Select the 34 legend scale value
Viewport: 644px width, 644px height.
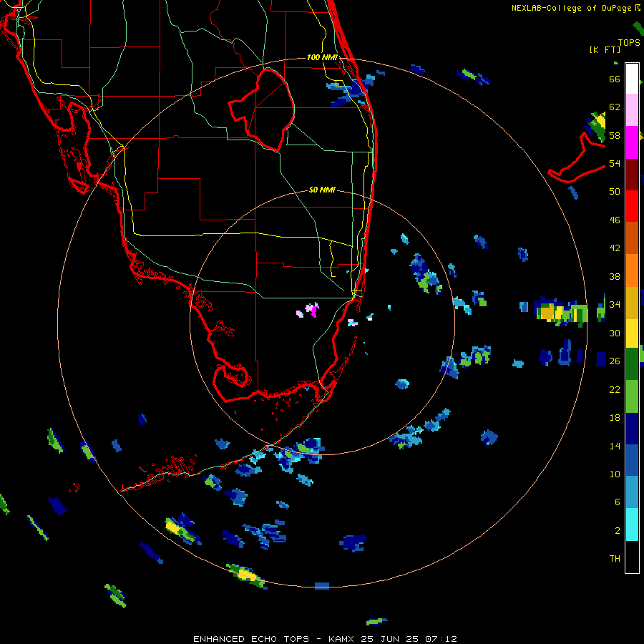(x=615, y=305)
